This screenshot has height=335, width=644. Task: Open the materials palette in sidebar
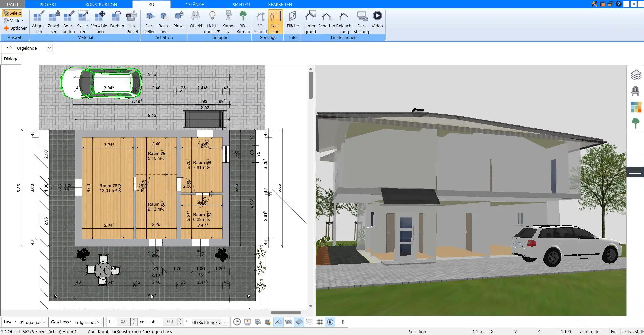636,107
